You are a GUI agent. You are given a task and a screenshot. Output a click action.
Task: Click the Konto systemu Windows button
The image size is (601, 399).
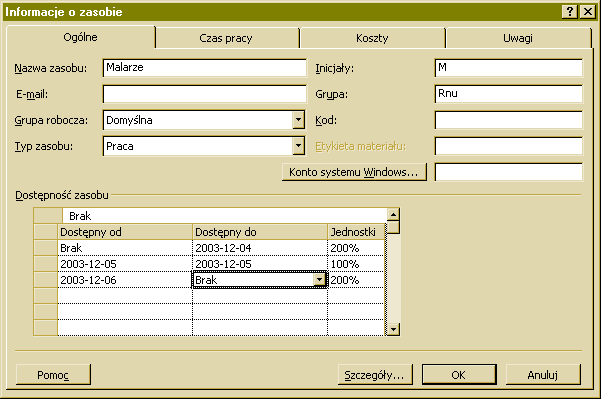click(x=354, y=172)
